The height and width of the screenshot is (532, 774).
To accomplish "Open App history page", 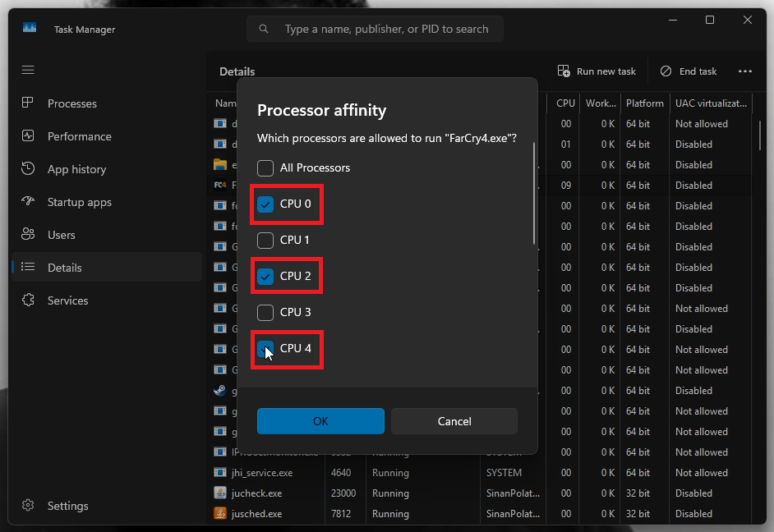I will tap(107, 169).
